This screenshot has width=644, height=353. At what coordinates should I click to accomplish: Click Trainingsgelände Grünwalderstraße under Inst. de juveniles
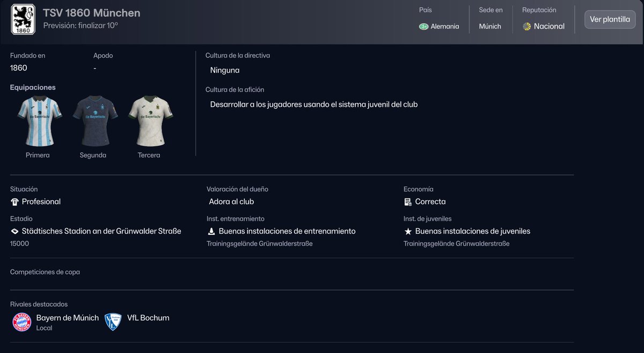(x=457, y=244)
